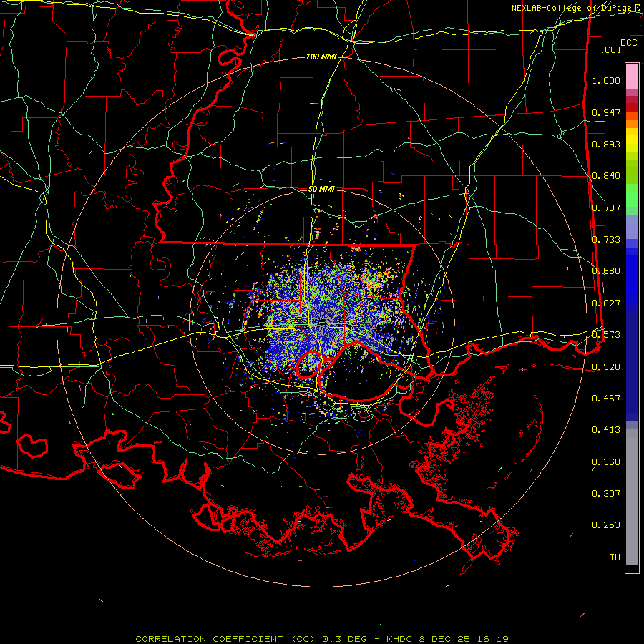
Task: Click the 16:19 timestamp in the caption
Action: (492, 639)
